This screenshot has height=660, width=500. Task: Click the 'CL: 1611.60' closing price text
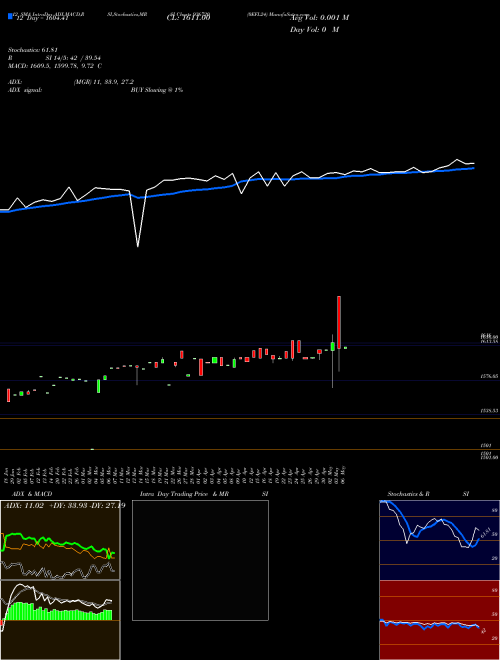click(188, 17)
